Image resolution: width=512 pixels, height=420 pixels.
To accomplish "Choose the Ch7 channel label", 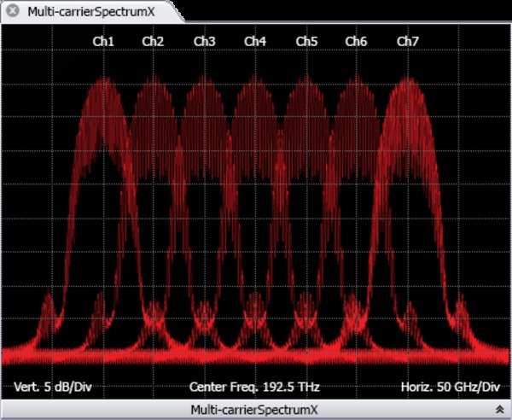I will click(x=408, y=41).
